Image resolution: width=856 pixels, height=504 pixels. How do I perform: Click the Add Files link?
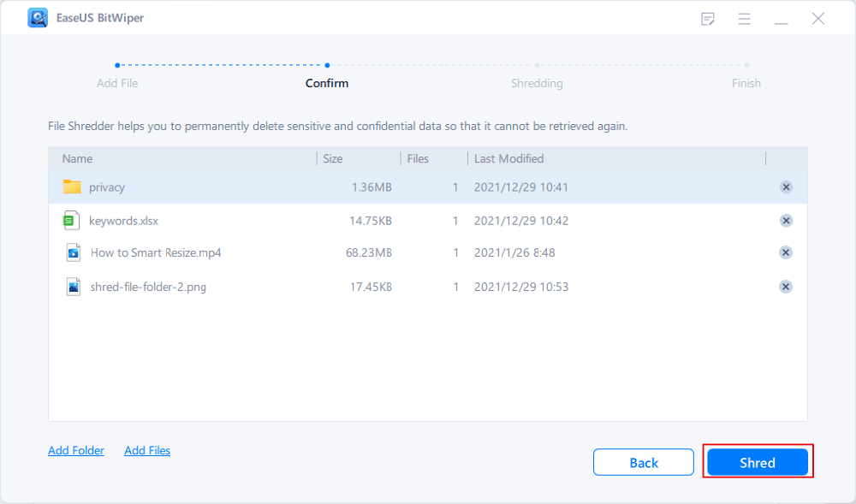[147, 450]
